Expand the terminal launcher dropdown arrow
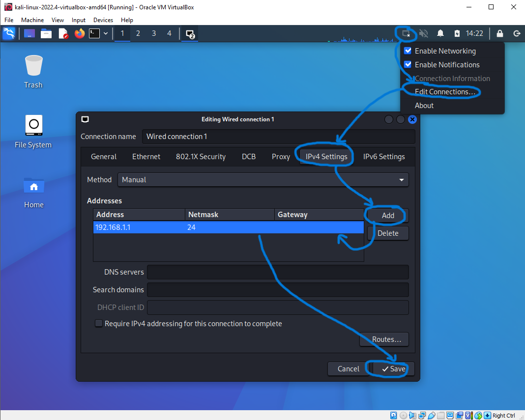The width and height of the screenshot is (525, 420). coord(105,33)
